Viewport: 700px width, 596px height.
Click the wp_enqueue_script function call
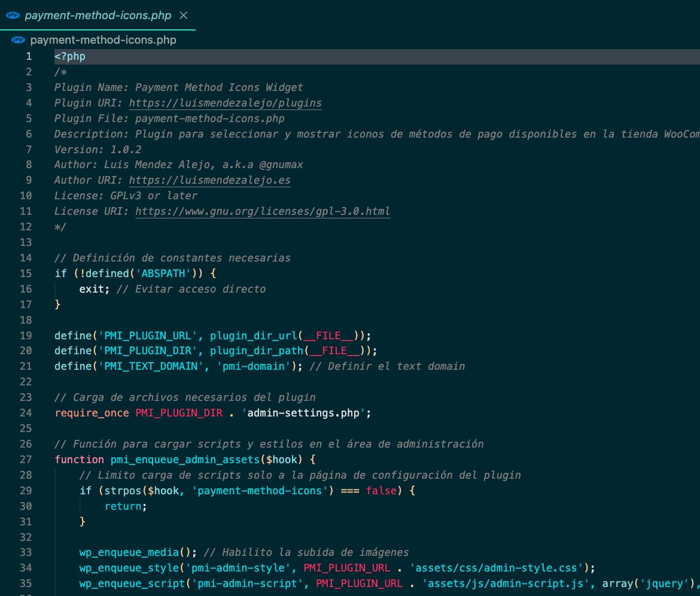pyautogui.click(x=132, y=583)
